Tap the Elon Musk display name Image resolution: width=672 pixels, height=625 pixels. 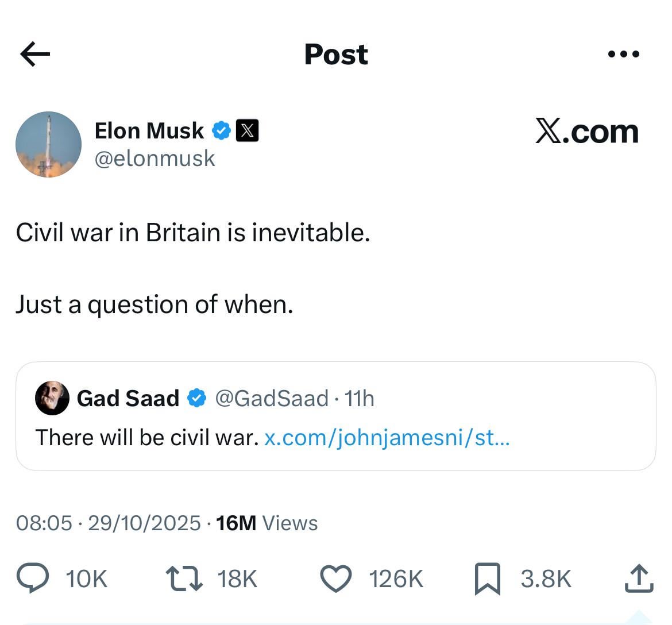tap(149, 130)
